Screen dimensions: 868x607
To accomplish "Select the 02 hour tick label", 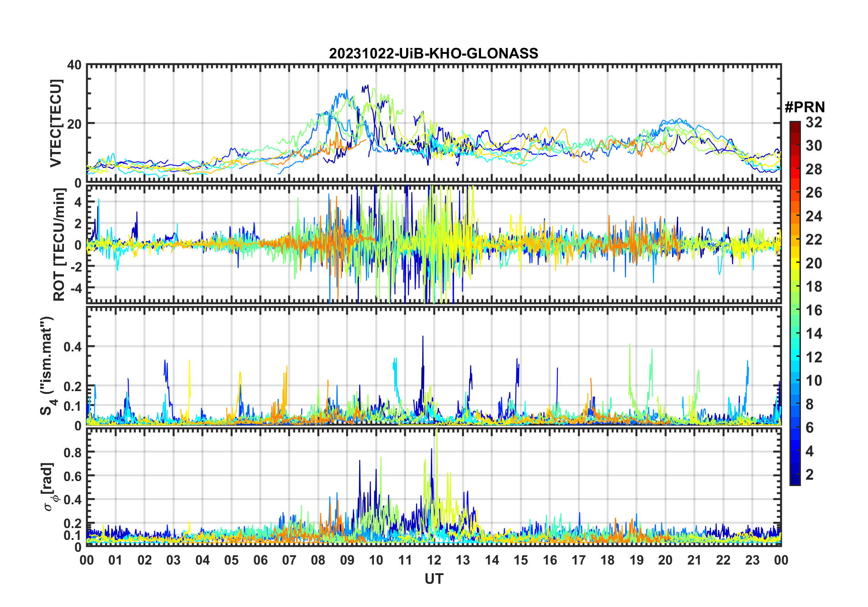I will coord(145,560).
